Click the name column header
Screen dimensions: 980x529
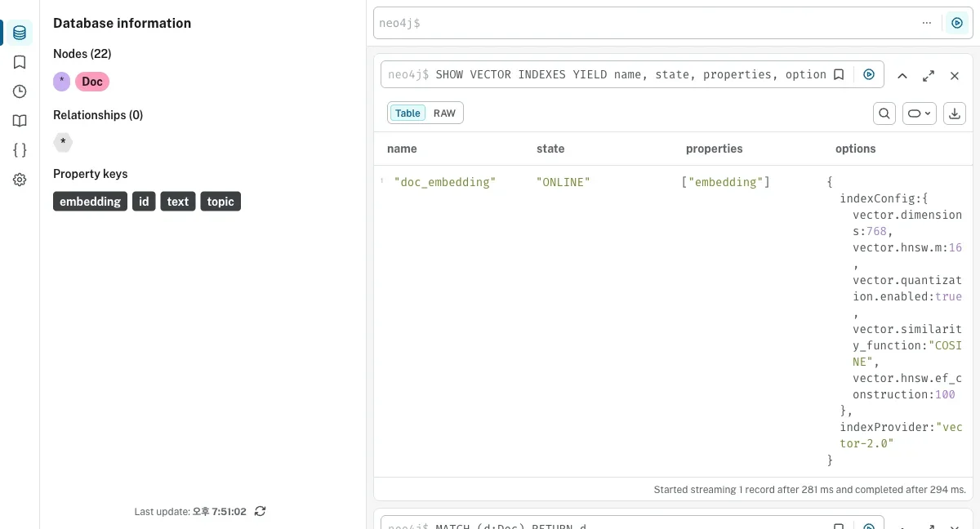[x=402, y=149]
